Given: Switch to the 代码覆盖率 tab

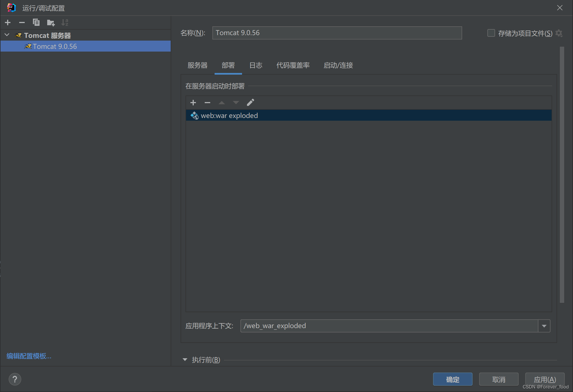Looking at the screenshot, I should 293,65.
